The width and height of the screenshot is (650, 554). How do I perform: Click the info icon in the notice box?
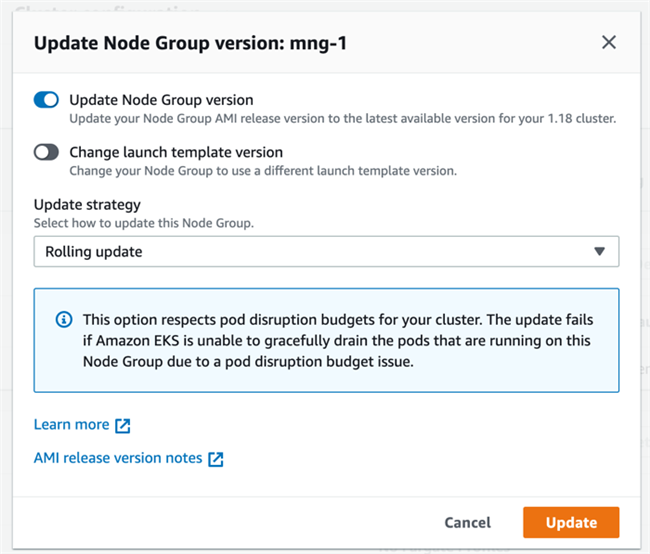tap(63, 320)
